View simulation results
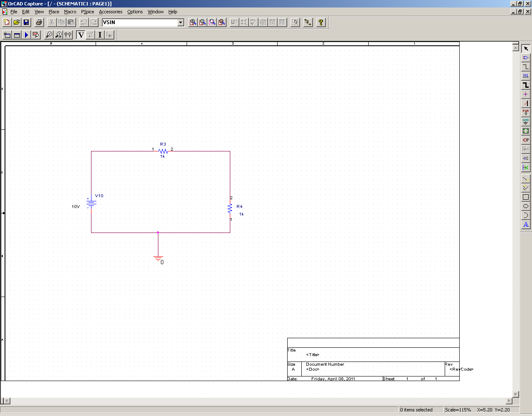This screenshot has width=532, height=416. 36,35
